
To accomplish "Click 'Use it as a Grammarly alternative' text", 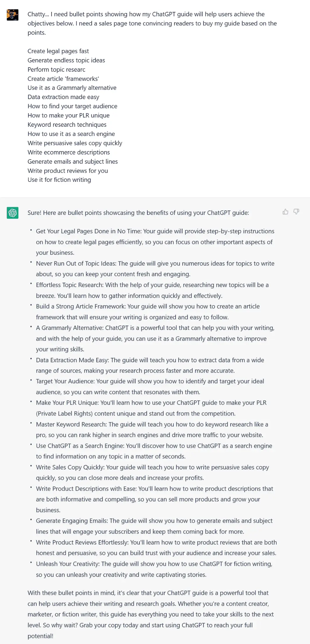I will coord(72,88).
